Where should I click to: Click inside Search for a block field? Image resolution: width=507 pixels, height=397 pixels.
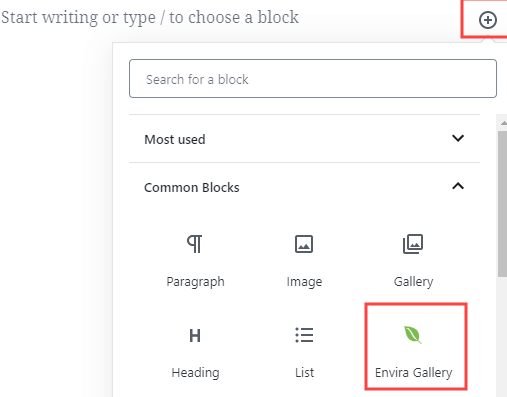(x=313, y=79)
